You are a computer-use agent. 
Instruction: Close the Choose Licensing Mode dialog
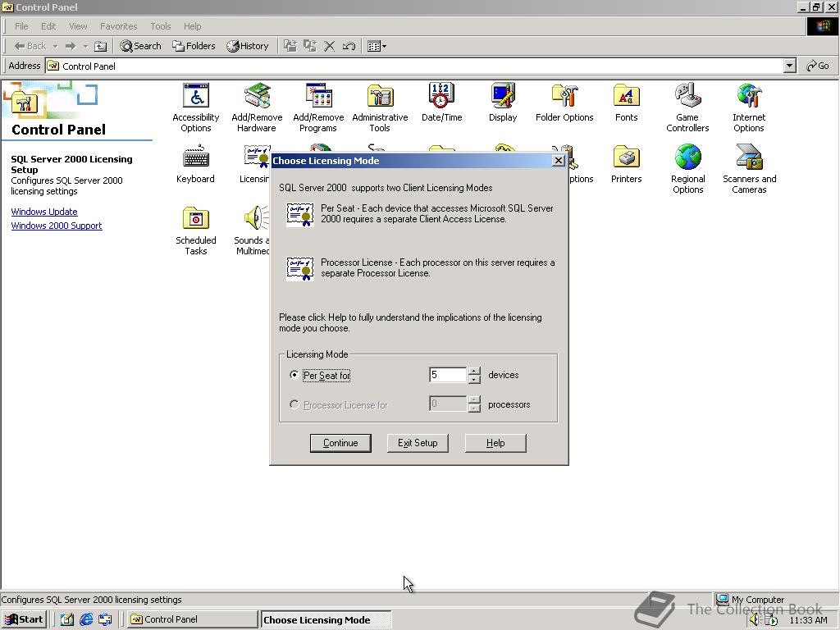pyautogui.click(x=558, y=161)
